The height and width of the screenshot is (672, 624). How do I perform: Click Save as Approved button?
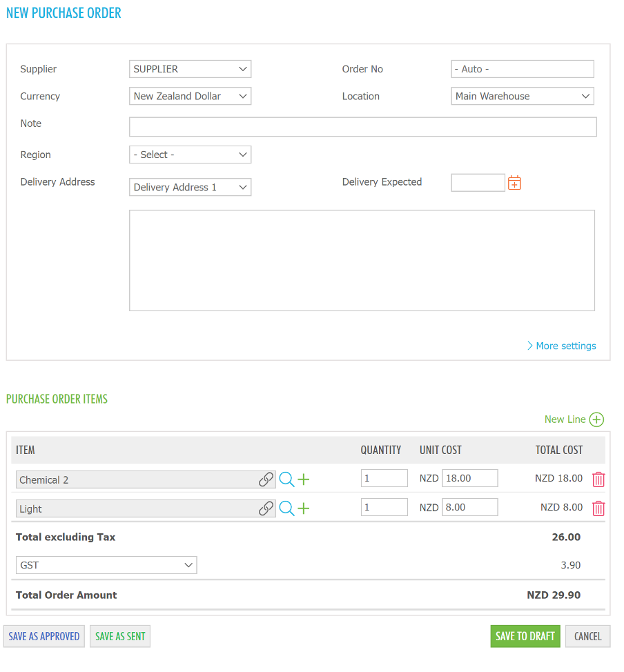point(44,636)
